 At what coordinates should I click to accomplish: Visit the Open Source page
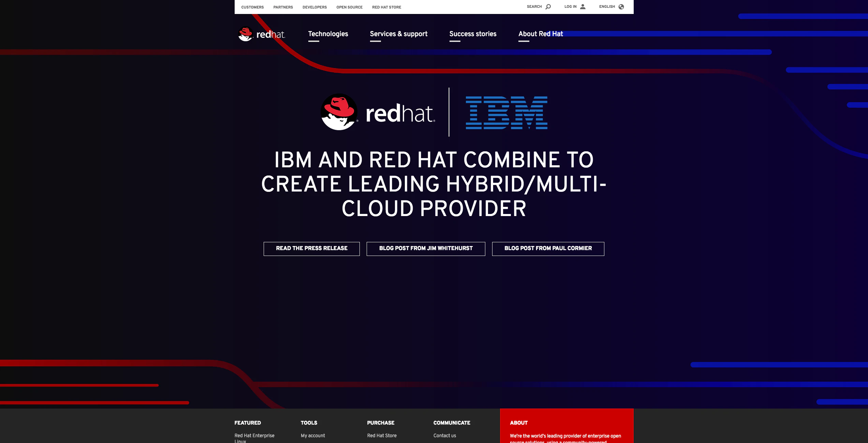(x=349, y=7)
